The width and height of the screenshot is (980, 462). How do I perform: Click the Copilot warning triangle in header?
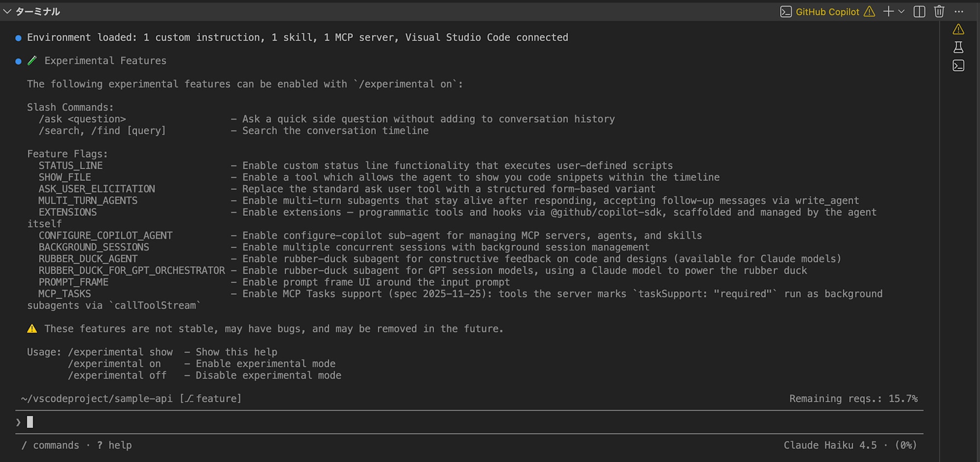869,11
